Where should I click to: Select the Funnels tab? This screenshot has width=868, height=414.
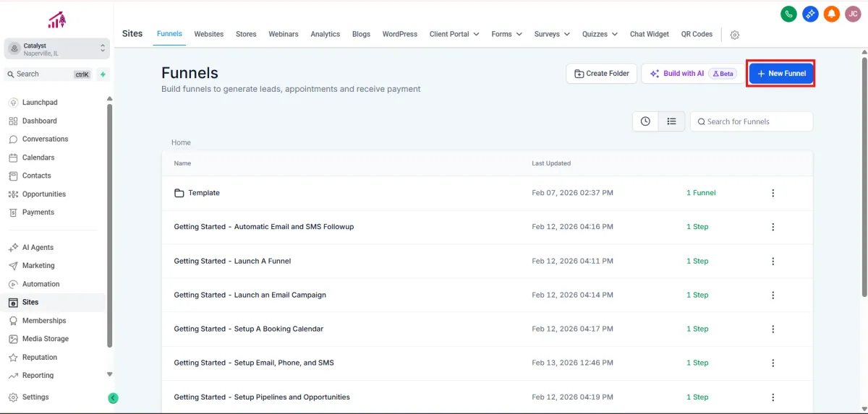(169, 34)
